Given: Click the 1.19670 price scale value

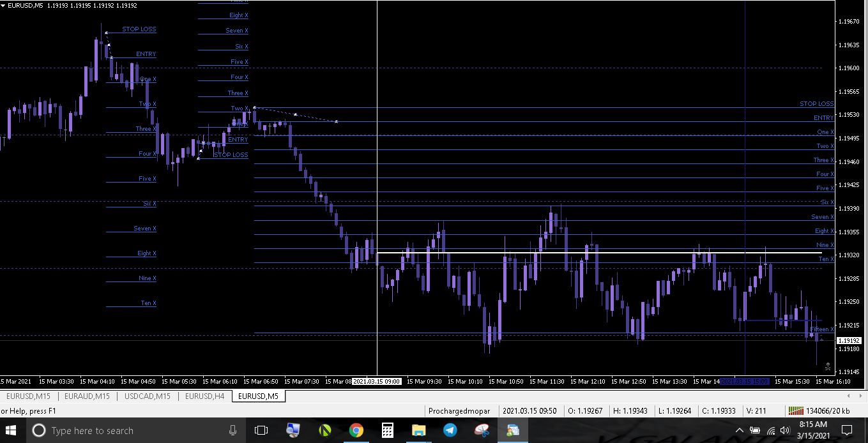Looking at the screenshot, I should coord(848,22).
